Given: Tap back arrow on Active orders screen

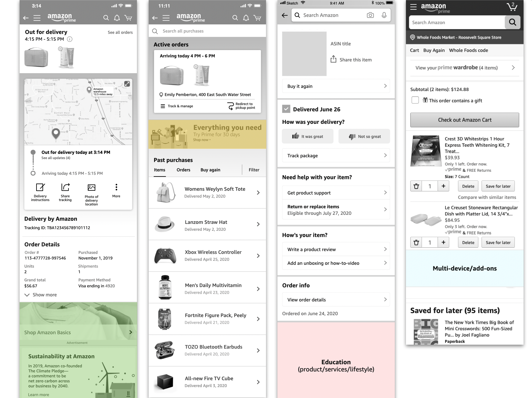Looking at the screenshot, I should pyautogui.click(x=155, y=18).
